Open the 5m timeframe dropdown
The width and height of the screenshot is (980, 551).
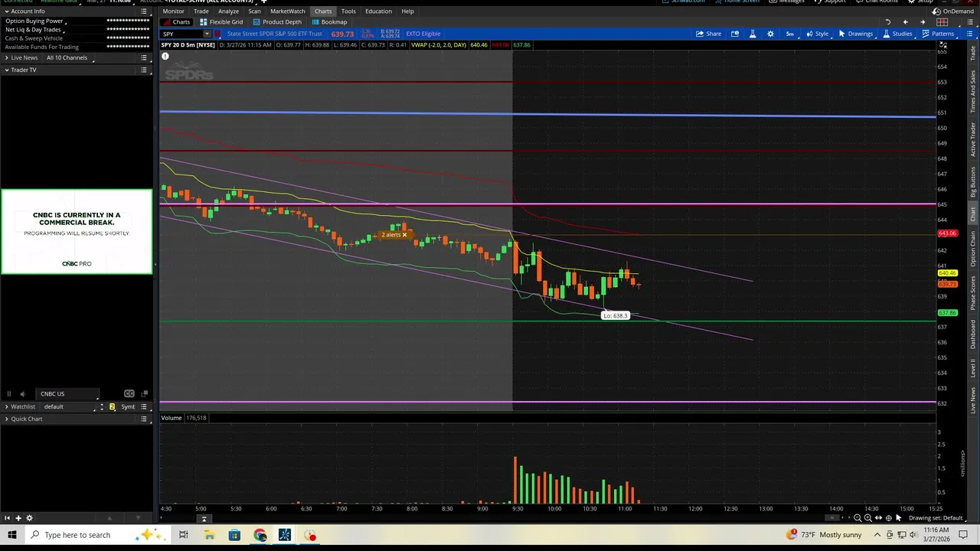[789, 34]
